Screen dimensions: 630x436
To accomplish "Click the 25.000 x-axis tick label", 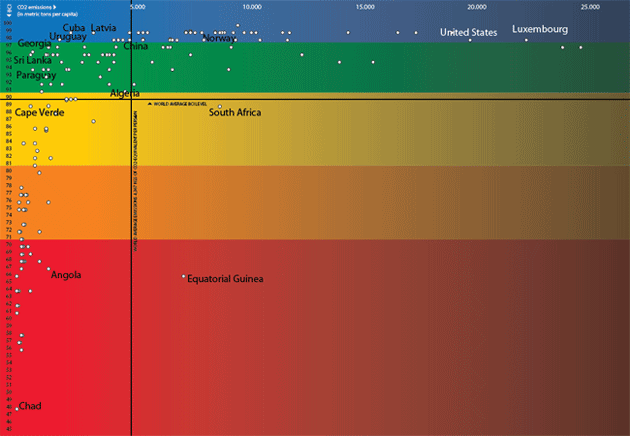I will tap(590, 7).
